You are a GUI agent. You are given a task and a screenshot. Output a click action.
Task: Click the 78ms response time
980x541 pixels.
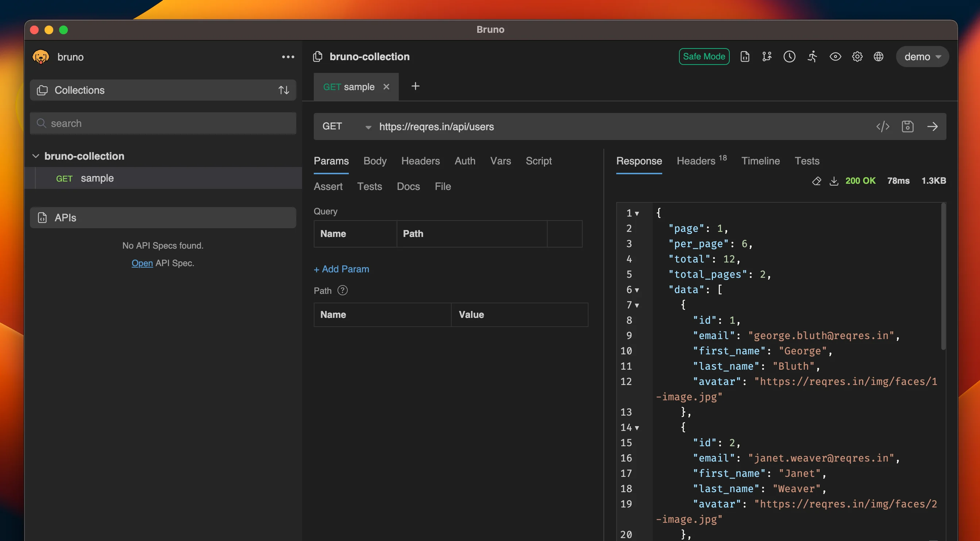tap(898, 180)
